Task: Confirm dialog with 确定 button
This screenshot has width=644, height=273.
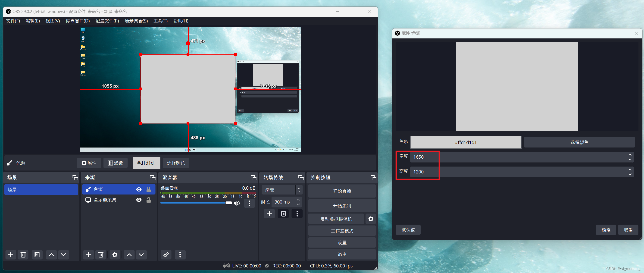Action: pos(606,230)
